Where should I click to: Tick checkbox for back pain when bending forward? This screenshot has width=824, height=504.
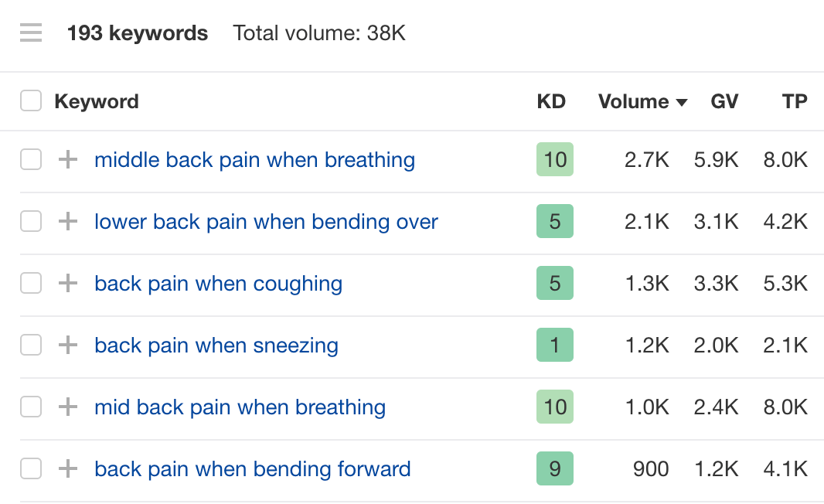pos(31,469)
